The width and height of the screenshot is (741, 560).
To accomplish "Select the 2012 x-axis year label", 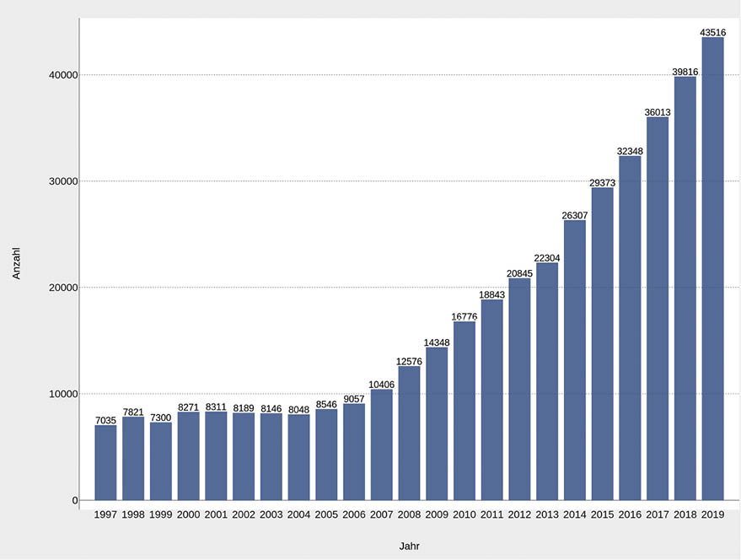I will 519,514.
